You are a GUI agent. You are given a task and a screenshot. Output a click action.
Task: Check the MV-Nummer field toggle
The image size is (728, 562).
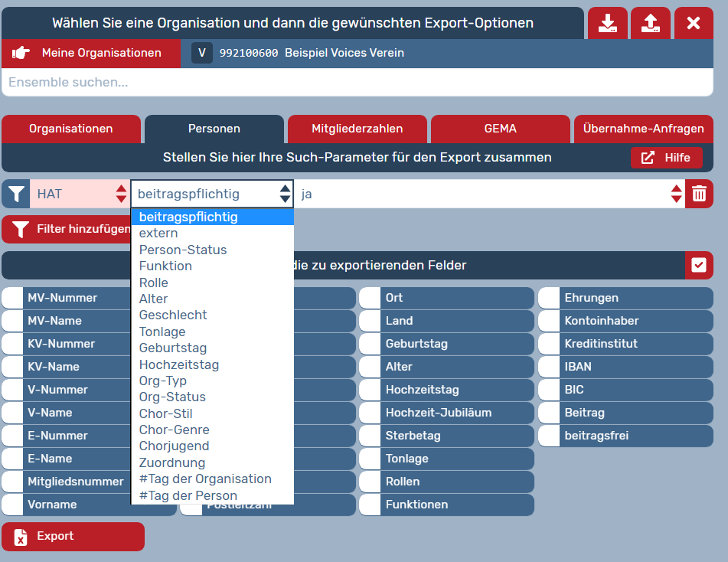[x=13, y=298]
